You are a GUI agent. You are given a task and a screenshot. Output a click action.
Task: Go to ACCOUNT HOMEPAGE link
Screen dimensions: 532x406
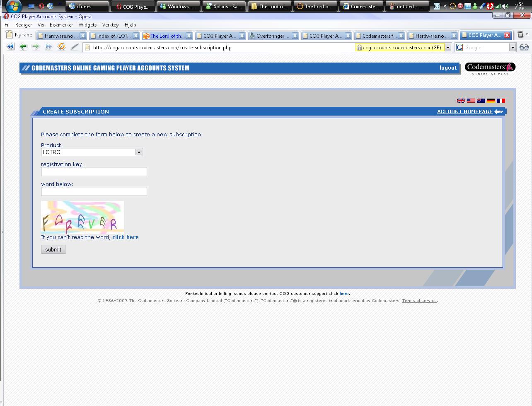tap(464, 111)
